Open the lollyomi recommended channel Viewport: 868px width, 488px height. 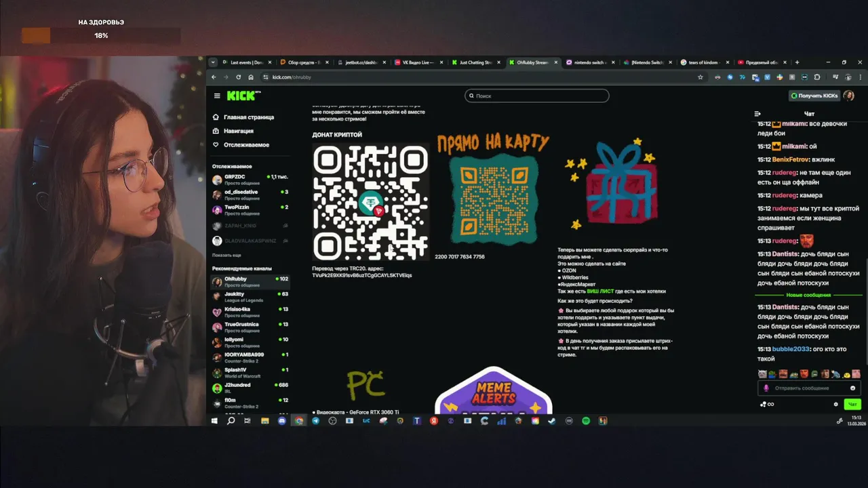click(x=250, y=342)
